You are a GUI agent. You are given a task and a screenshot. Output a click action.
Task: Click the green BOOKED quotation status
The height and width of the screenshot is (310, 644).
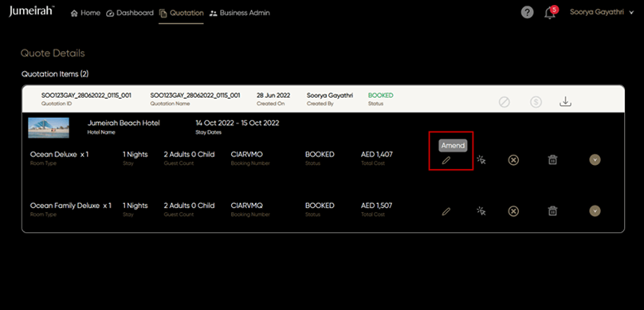click(x=381, y=96)
